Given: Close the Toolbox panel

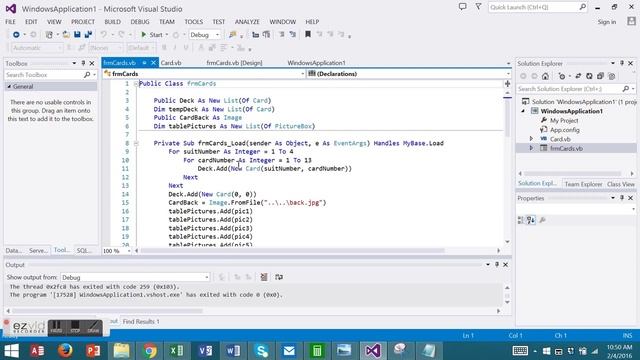Looking at the screenshot, I should tap(92, 63).
